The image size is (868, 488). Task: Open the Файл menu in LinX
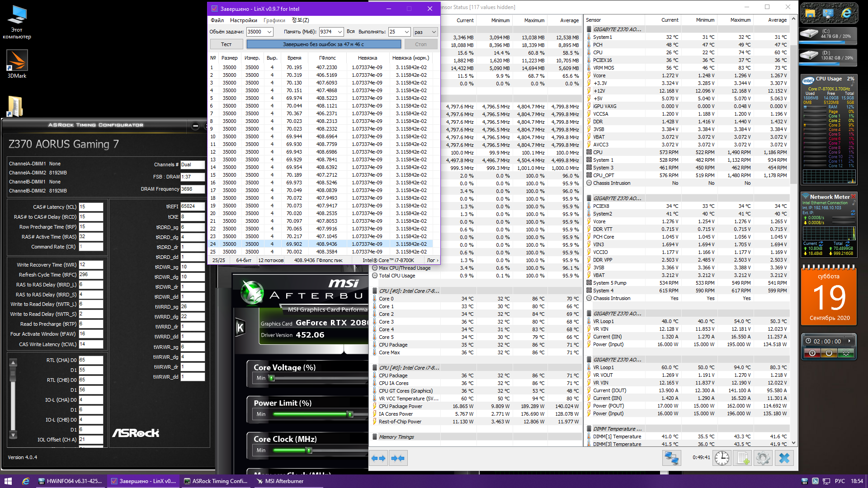tap(217, 20)
